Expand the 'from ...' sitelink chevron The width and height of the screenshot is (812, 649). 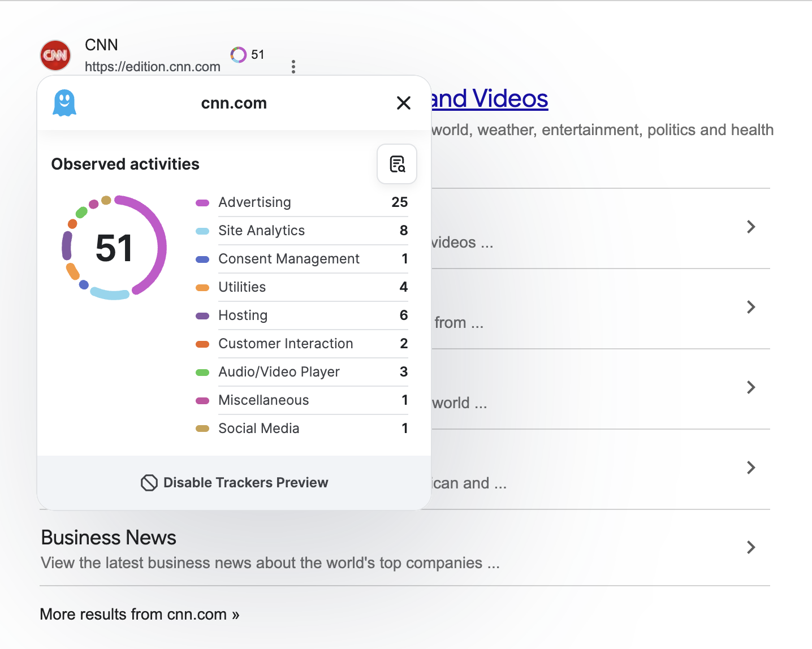(x=751, y=307)
